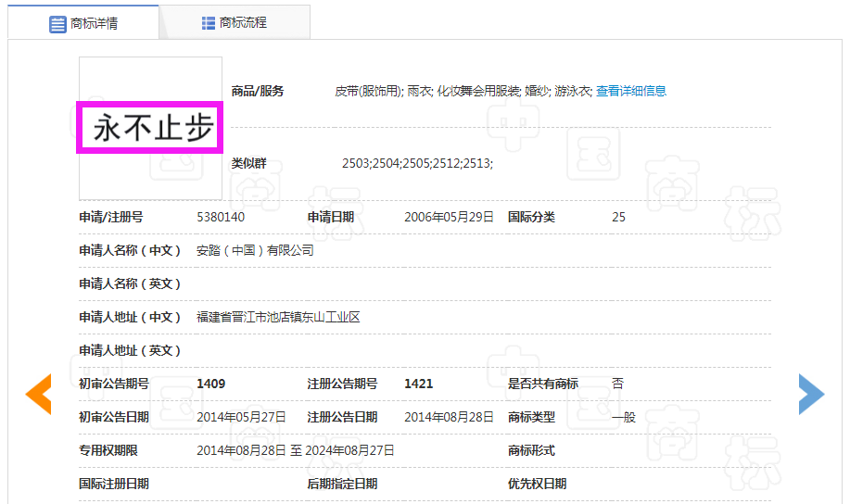
Task: Click the orange previous arrow
Action: point(38,394)
